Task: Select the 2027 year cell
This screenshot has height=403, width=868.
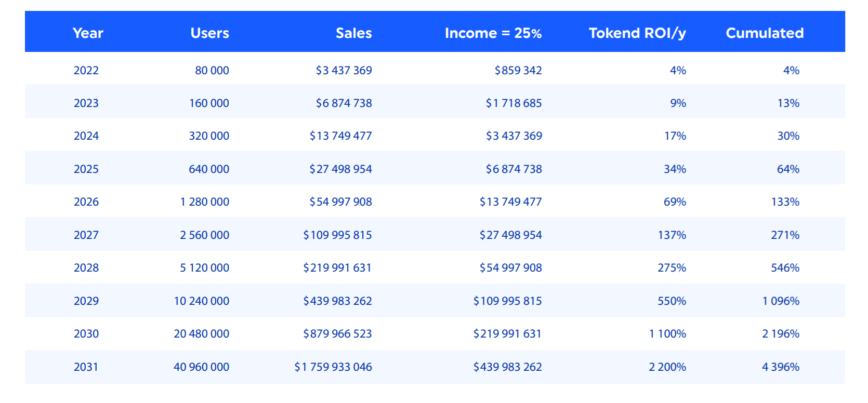Action: click(x=86, y=235)
